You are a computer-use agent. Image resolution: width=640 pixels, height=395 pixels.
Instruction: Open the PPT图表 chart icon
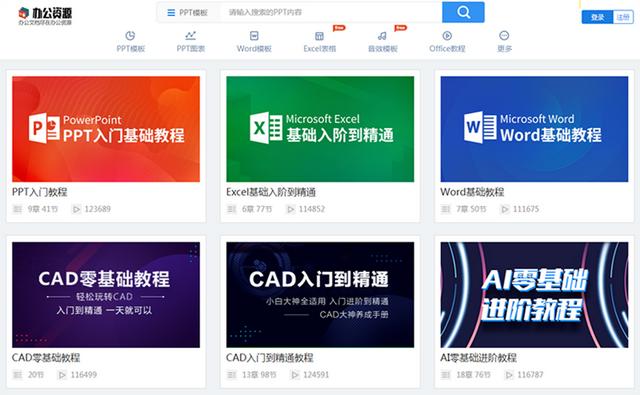(191, 36)
